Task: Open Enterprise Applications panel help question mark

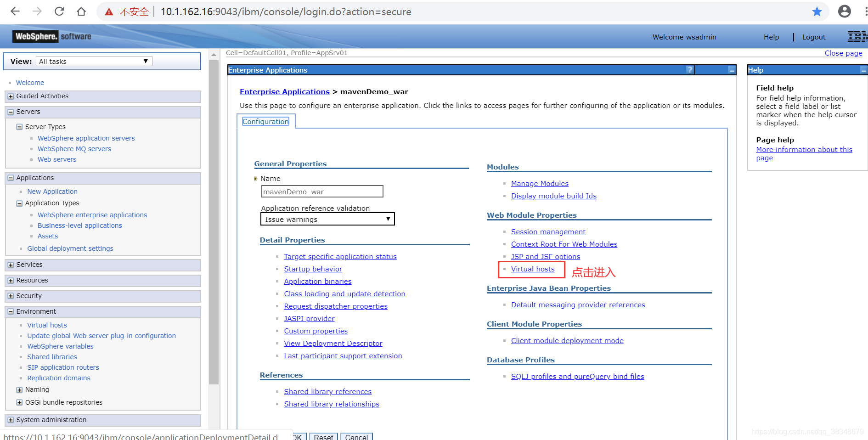Action: click(689, 70)
